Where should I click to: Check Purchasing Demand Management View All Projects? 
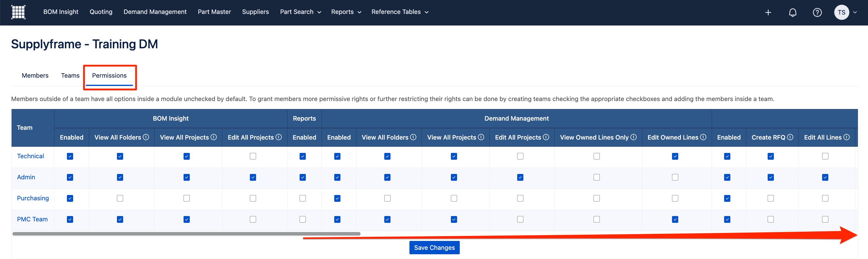pos(454,198)
